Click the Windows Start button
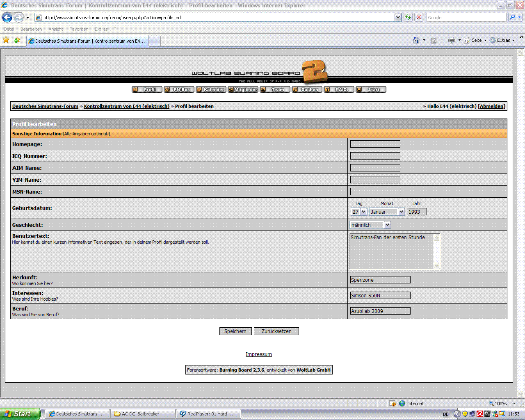This screenshot has height=420, width=525. (x=20, y=414)
